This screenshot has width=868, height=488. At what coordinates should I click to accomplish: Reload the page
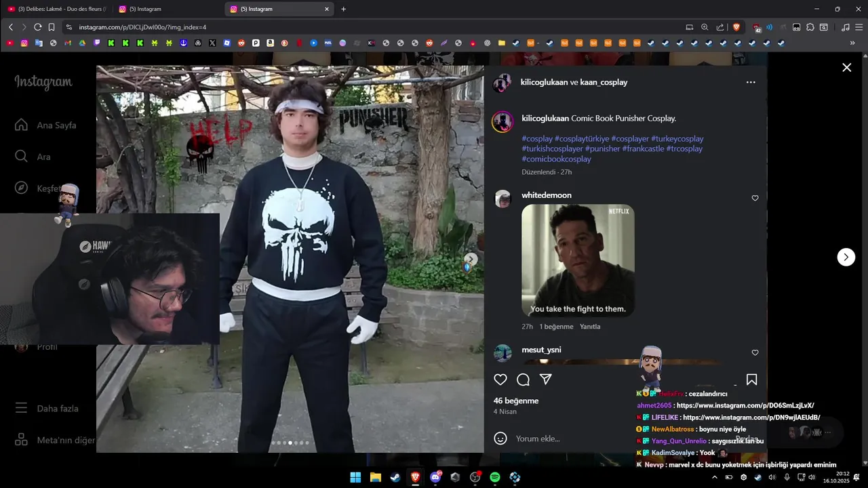(38, 27)
